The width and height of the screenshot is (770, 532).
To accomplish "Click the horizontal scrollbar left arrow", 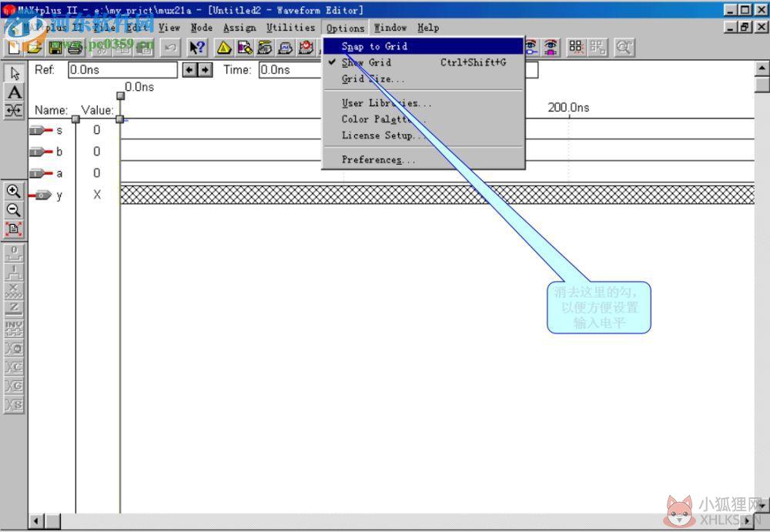I will click(x=36, y=521).
